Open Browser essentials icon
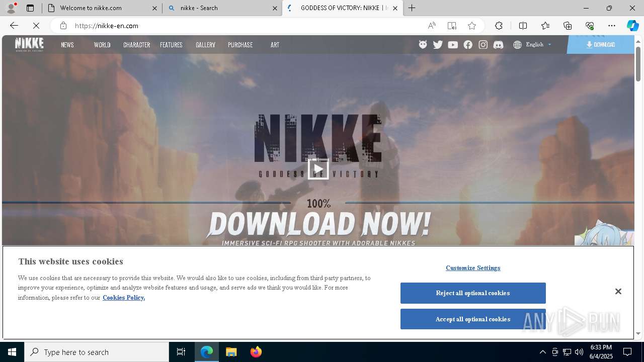644x362 pixels. coord(590,26)
